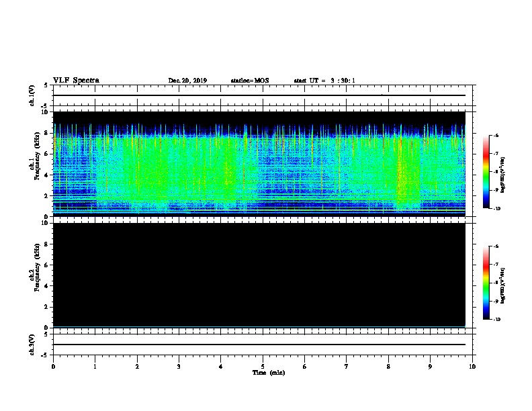Click the "-10" label on ch.1 colorbar
This screenshot has width=532, height=411.
pyautogui.click(x=496, y=209)
